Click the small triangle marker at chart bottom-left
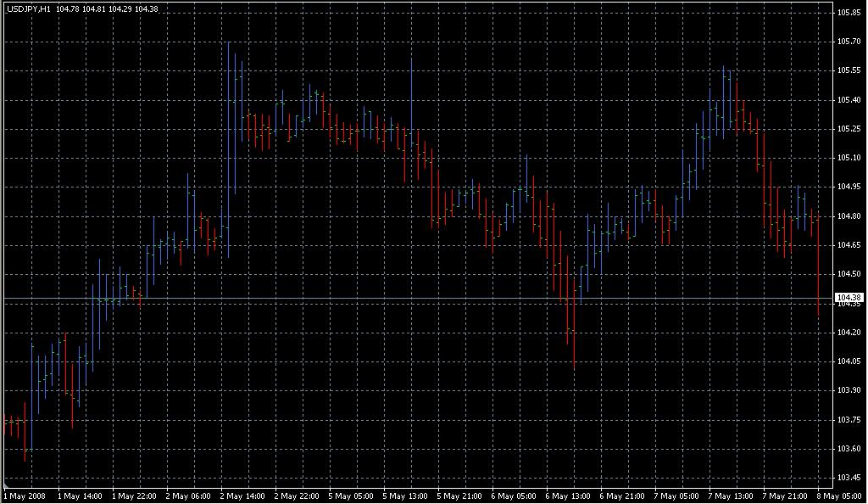The width and height of the screenshot is (868, 504). pyautogui.click(x=6, y=485)
